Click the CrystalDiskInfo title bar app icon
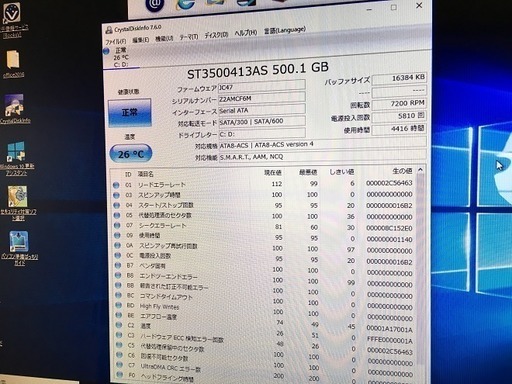Image resolution: width=512 pixels, height=384 pixels. (109, 30)
